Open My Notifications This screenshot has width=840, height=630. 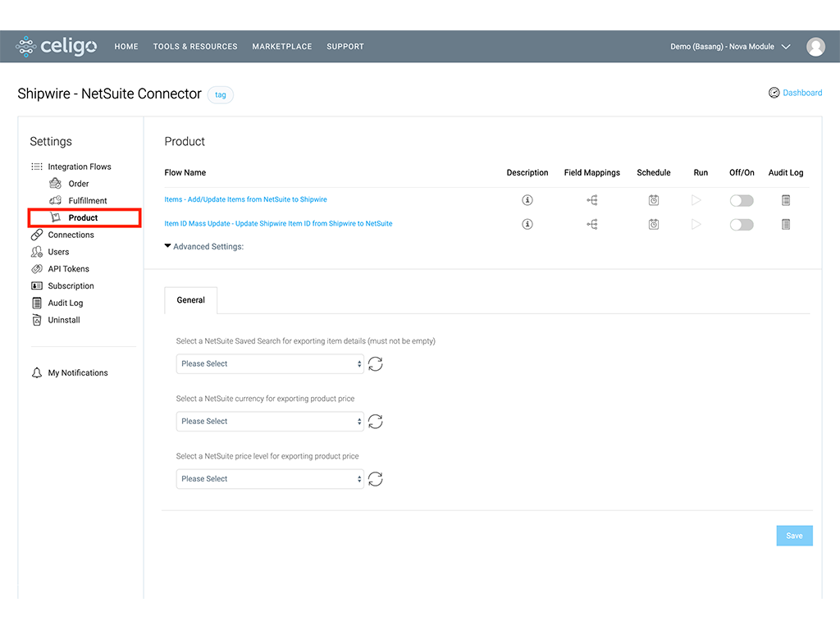pos(78,373)
